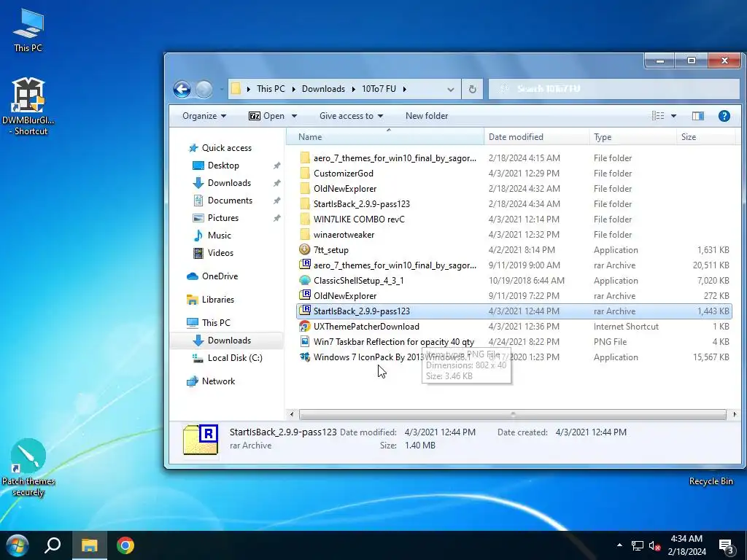
Task: Click This PC in the address breadcrumb
Action: (x=271, y=89)
